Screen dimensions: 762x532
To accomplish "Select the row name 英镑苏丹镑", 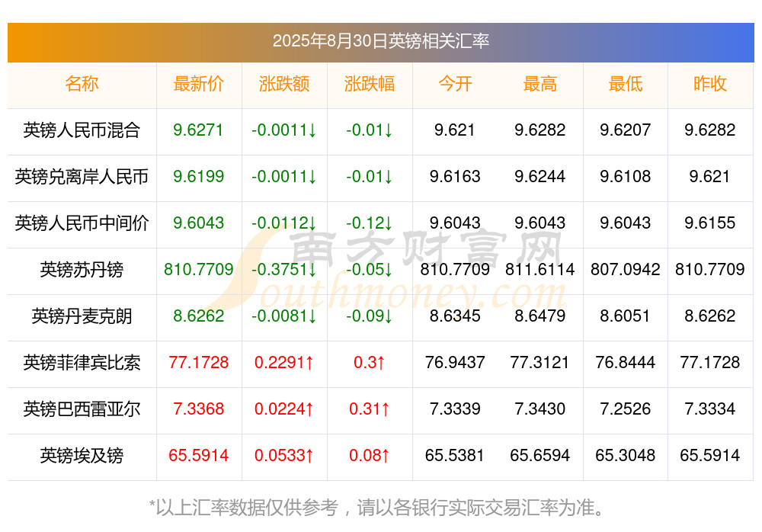I will point(82,269).
